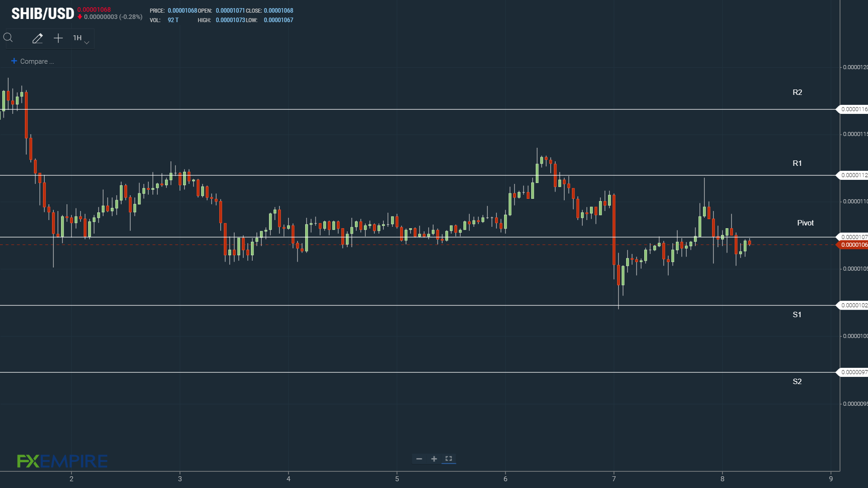Click the Compare button
The image size is (868, 488).
33,61
